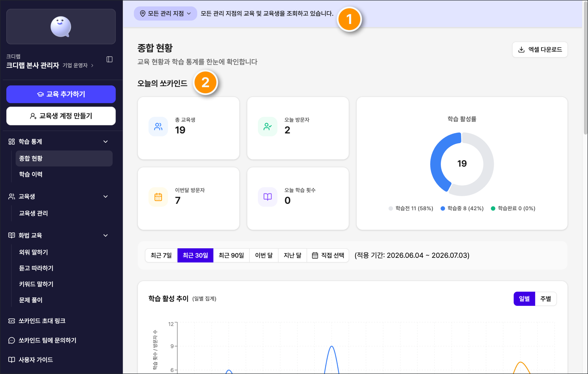Select the 최근 90일 period tab
Image resolution: width=588 pixels, height=374 pixels.
tap(231, 255)
